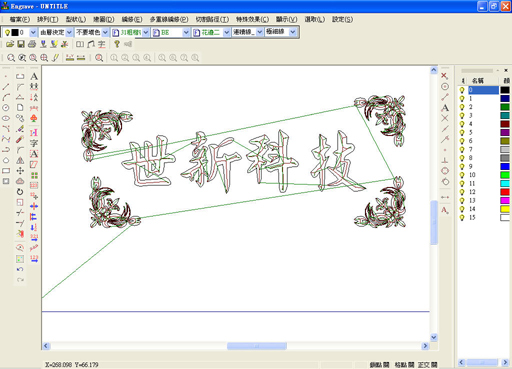Open file with folder icon
This screenshot has height=369, width=512.
(10, 44)
